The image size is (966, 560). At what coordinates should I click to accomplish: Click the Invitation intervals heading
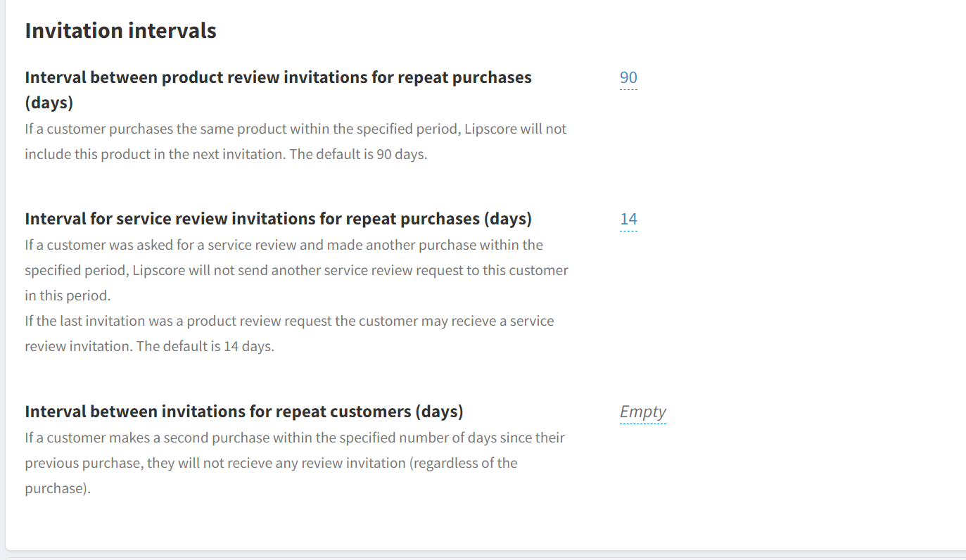[x=120, y=31]
